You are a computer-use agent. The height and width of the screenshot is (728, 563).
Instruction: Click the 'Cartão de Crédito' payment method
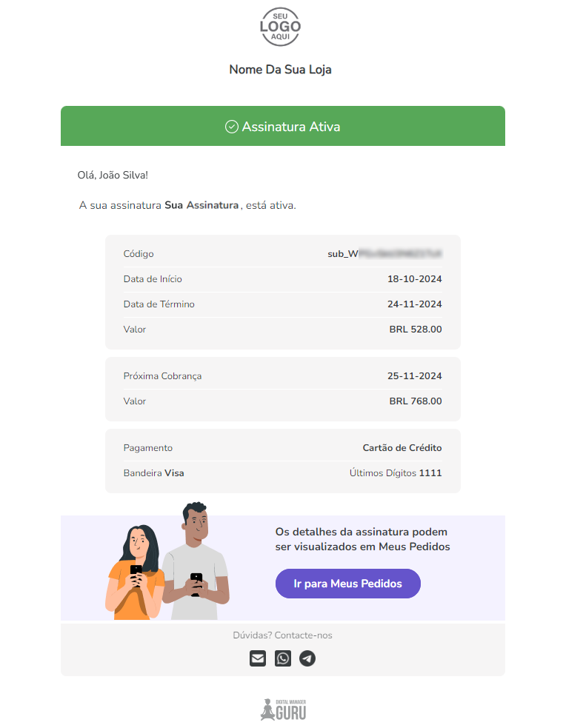click(x=402, y=448)
